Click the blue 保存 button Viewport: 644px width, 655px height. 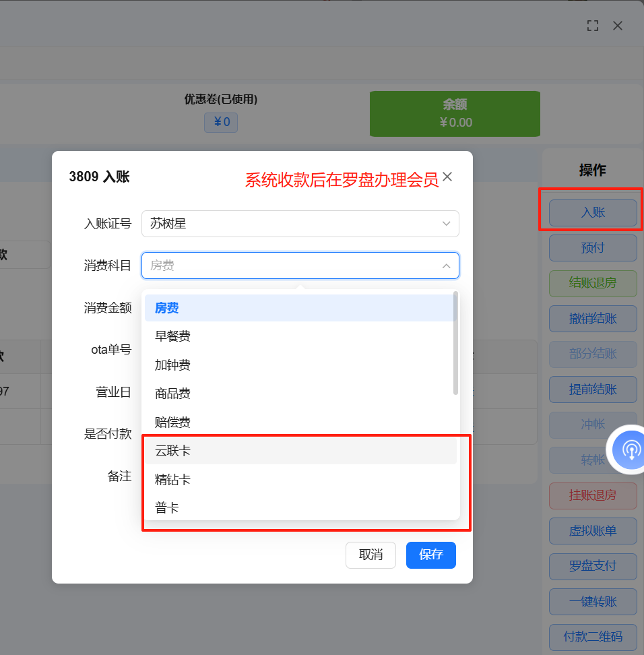pos(430,555)
